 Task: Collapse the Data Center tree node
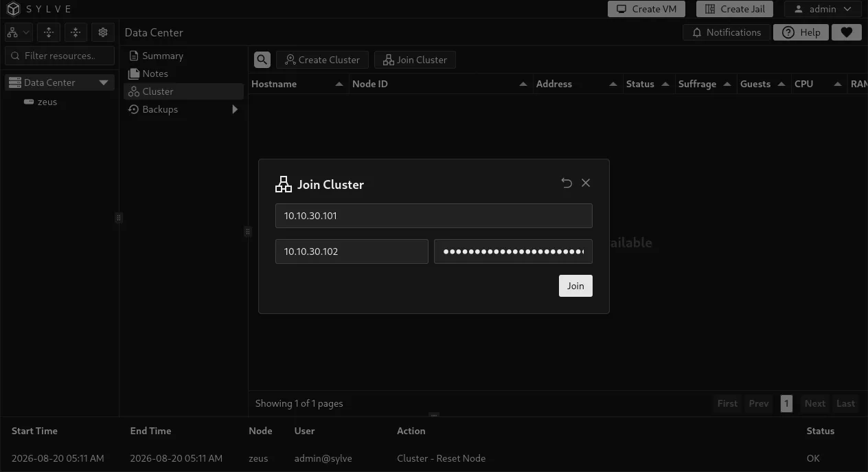[x=104, y=82]
